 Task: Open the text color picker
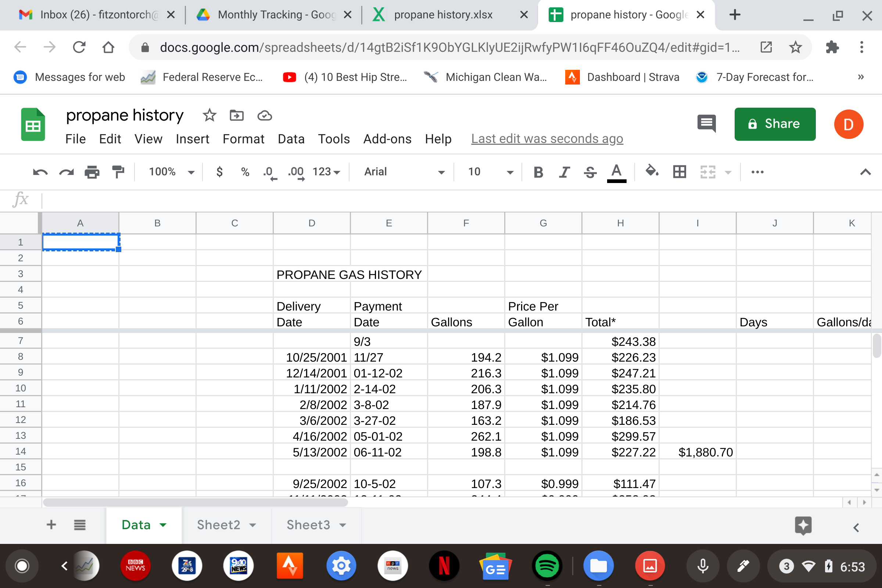(616, 172)
